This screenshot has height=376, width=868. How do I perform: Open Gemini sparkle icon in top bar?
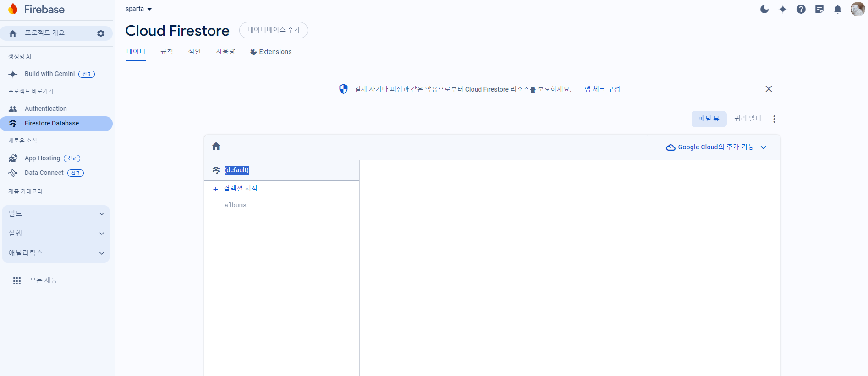pyautogui.click(x=783, y=9)
